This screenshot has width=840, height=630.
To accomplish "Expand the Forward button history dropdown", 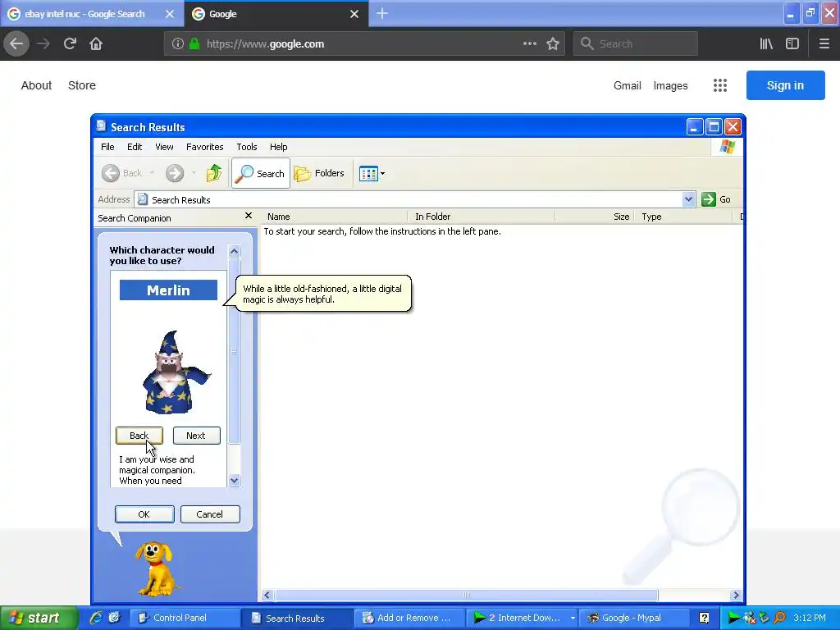I will 194,173.
